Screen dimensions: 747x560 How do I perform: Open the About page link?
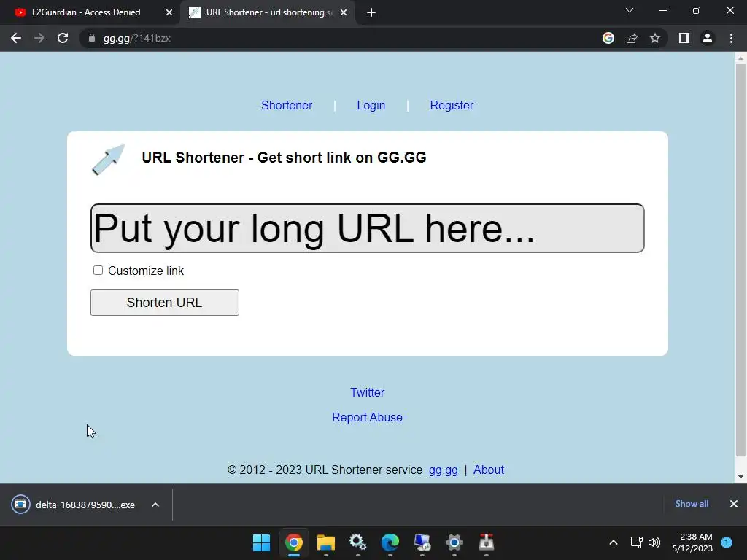point(488,470)
